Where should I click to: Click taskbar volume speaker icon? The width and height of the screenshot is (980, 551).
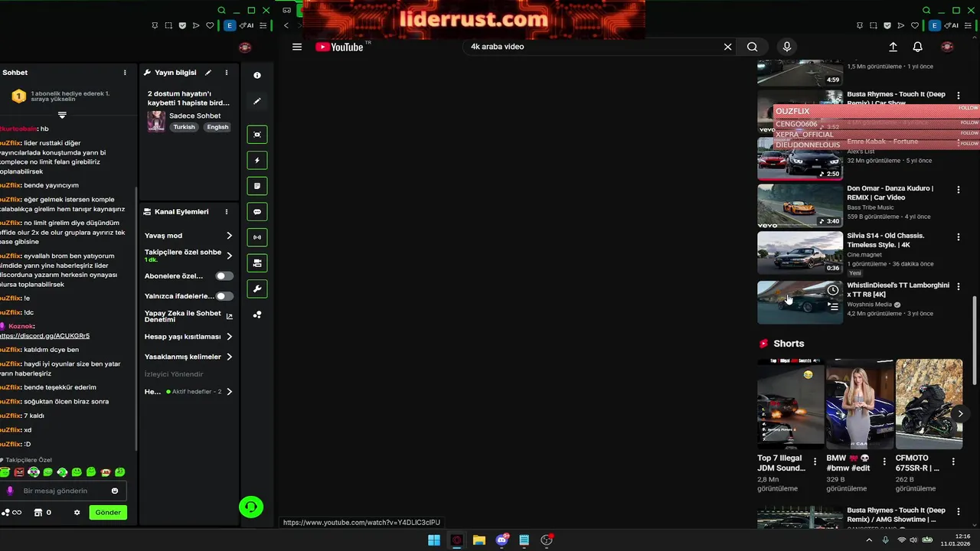915,540
